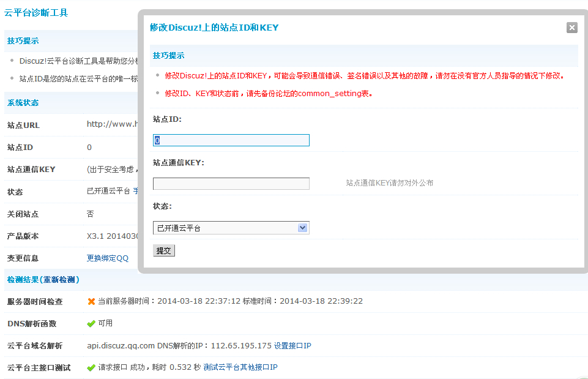Focus the 站点ID input field
Image resolution: width=588 pixels, height=379 pixels.
tap(231, 140)
